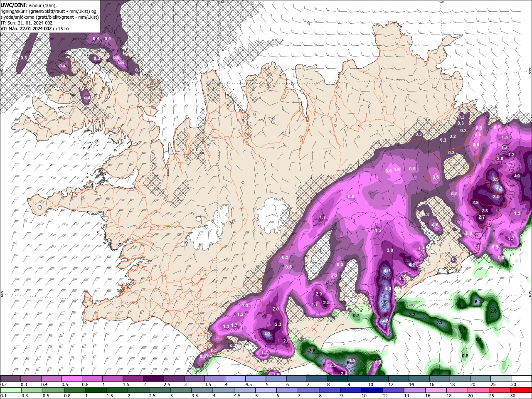Click the deep blue swatch at 10, lower legend

click(372, 390)
